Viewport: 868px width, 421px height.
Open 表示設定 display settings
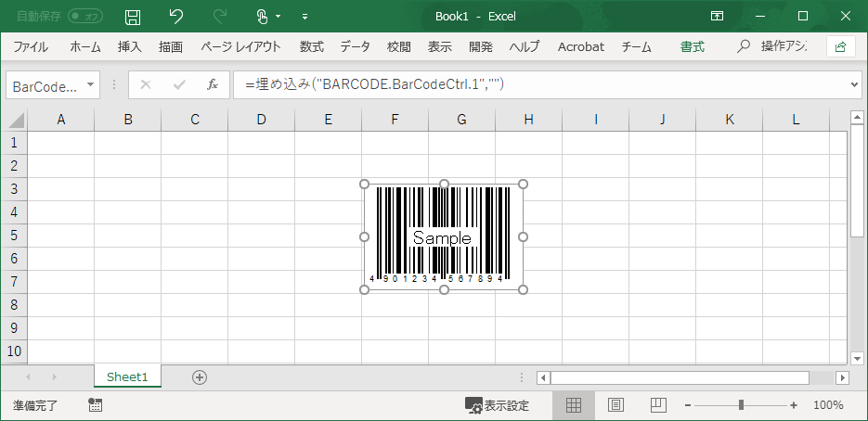point(497,406)
